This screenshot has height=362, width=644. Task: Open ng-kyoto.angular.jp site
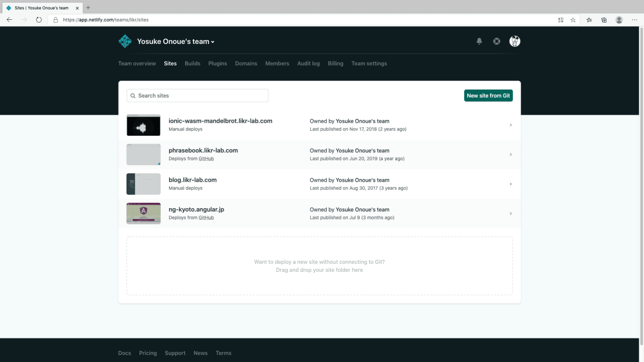click(x=196, y=209)
